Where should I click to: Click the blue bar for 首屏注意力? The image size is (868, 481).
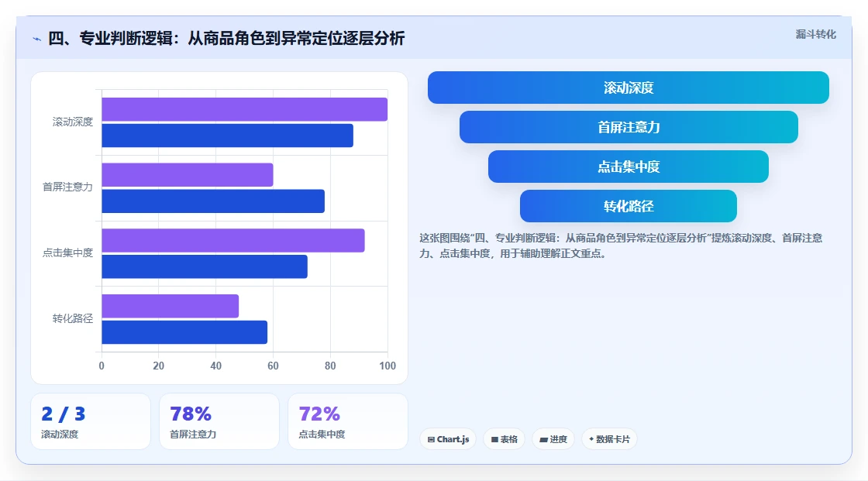coord(213,201)
